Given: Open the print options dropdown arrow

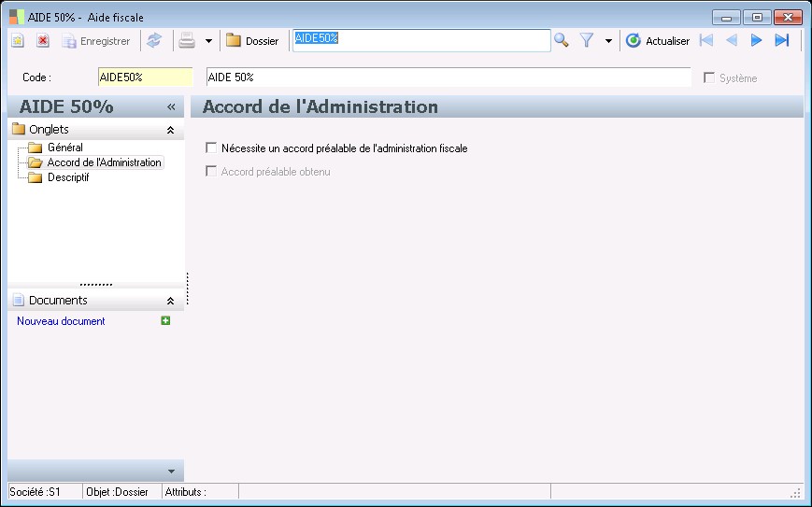Looking at the screenshot, I should pos(208,41).
